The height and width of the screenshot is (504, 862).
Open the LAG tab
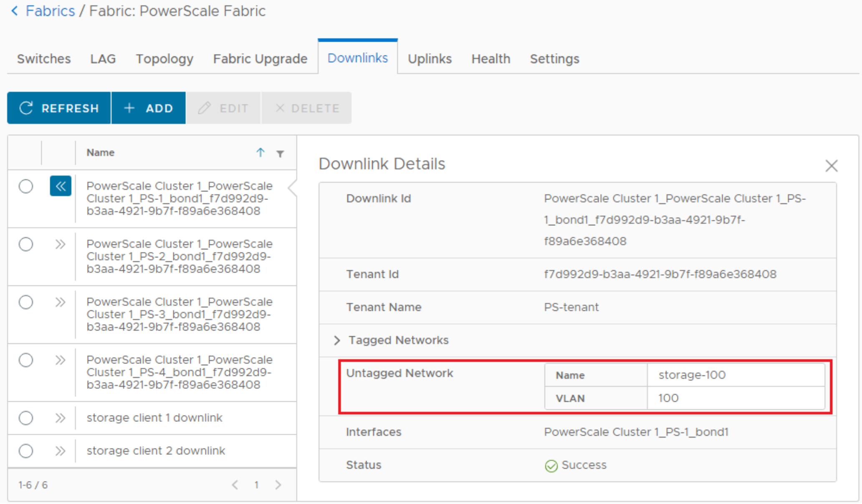click(x=103, y=59)
